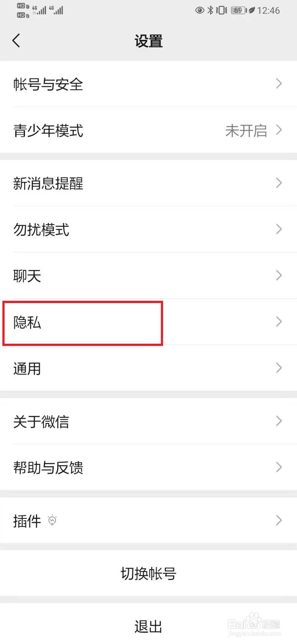This screenshot has height=644, width=297.
Task: Expand the 帐号与安全 chevron arrow
Action: tap(278, 84)
